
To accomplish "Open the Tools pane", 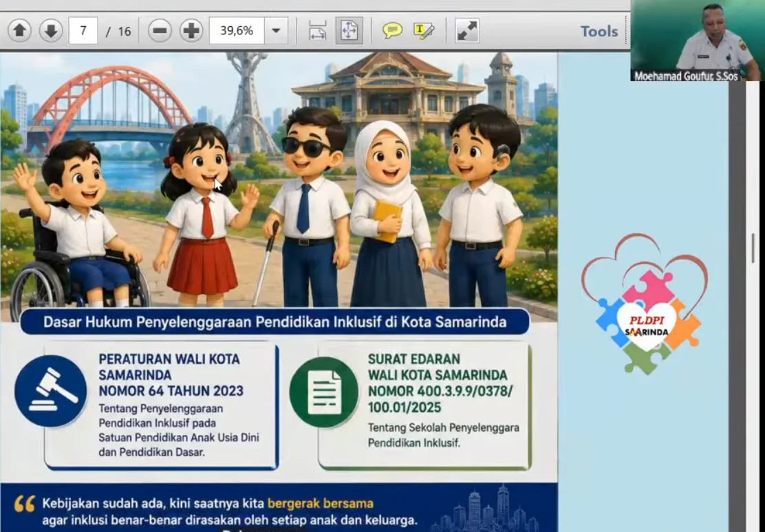I will coord(599,32).
